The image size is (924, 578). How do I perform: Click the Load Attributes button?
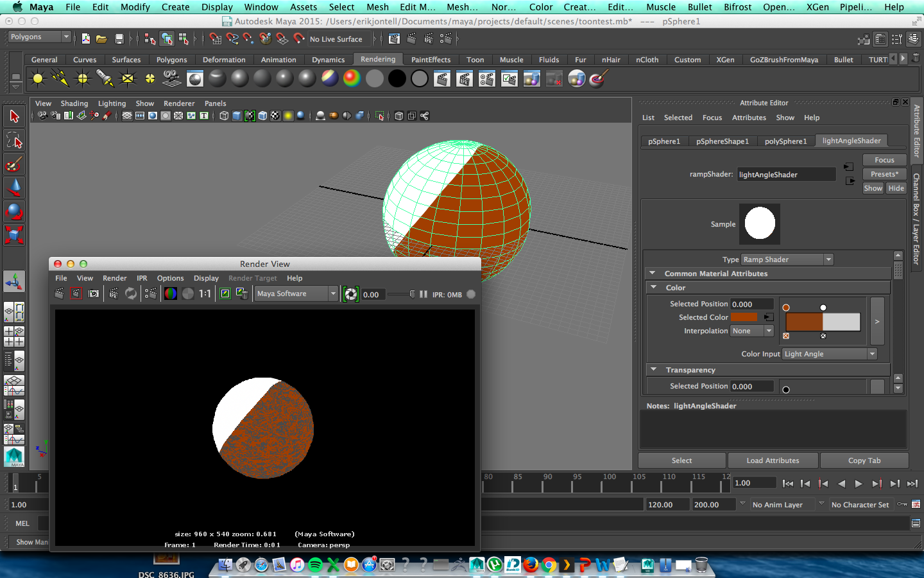coord(773,460)
